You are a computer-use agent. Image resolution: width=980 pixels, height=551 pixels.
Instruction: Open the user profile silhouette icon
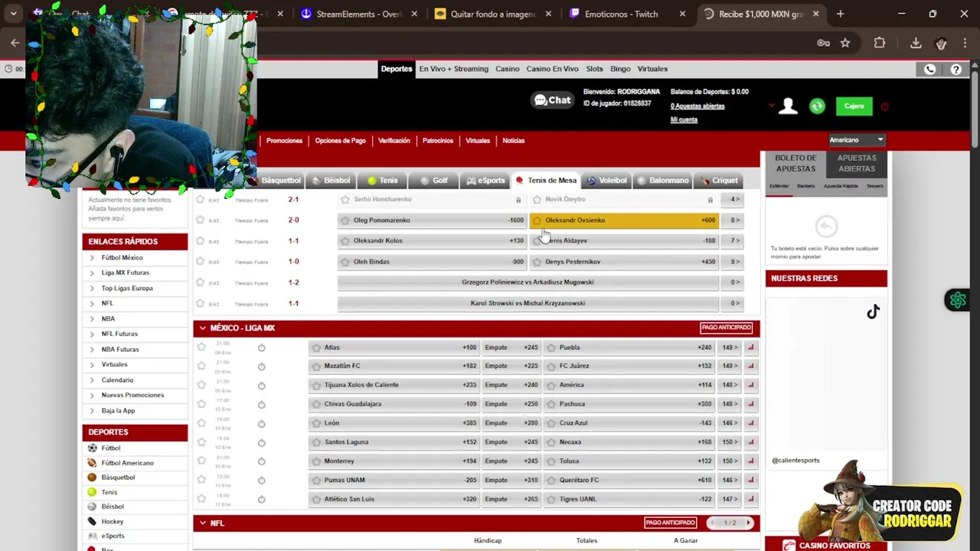pos(788,106)
